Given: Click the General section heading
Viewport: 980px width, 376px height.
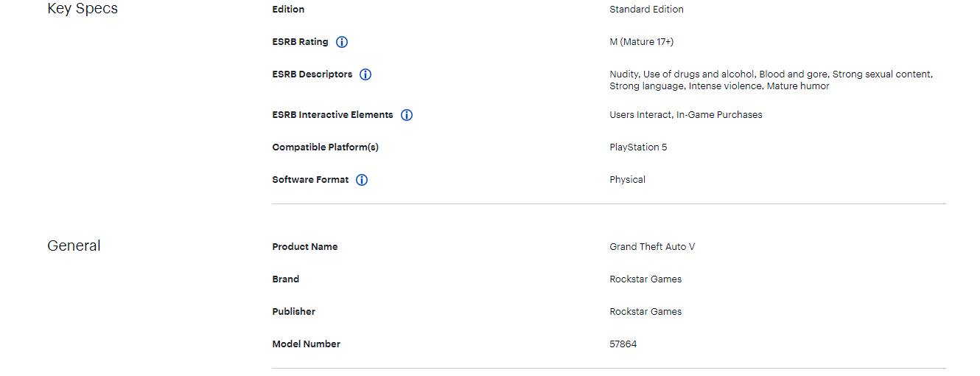Looking at the screenshot, I should click(x=74, y=246).
